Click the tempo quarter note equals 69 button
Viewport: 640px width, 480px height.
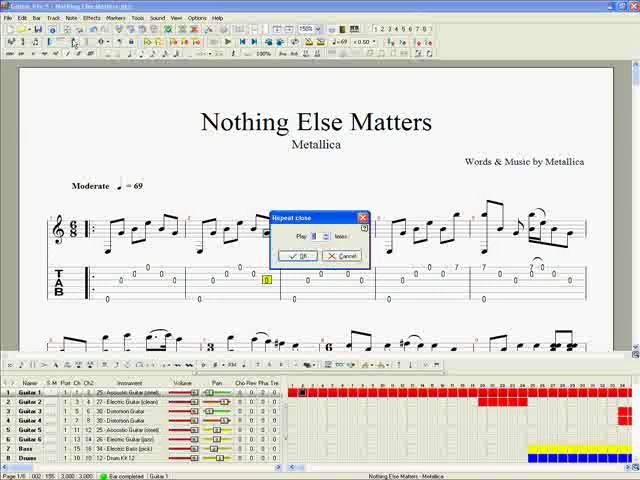click(340, 42)
